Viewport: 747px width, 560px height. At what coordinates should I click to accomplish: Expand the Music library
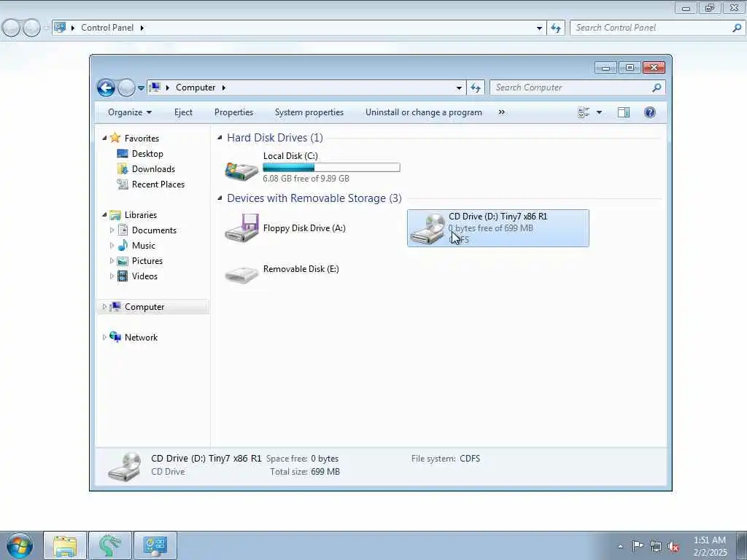[x=112, y=246]
